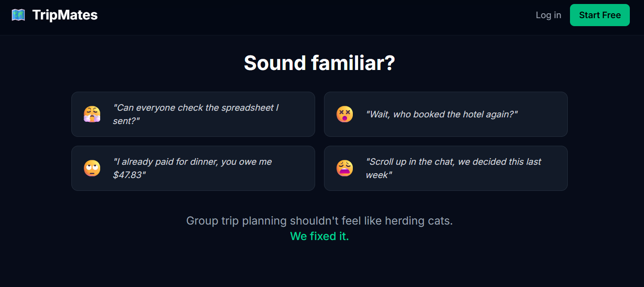The image size is (644, 287).
Task: Click the $47.83 amount in the dinner quote
Action: [x=129, y=175]
